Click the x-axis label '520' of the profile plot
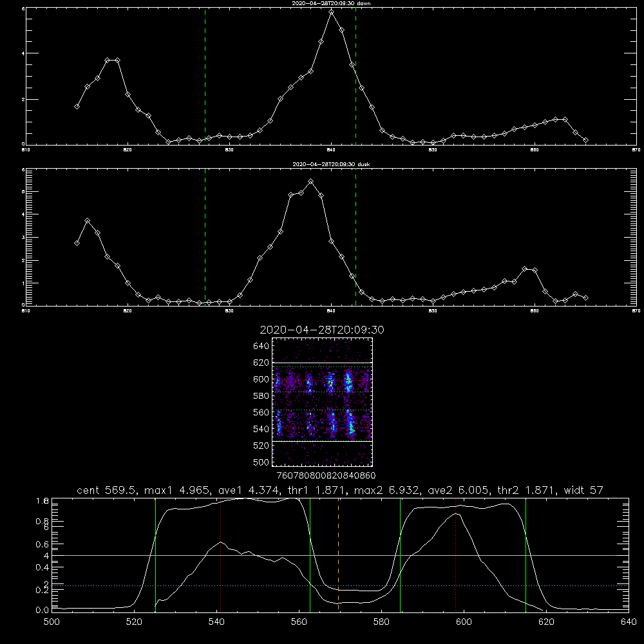The image size is (644, 644). tap(134, 622)
